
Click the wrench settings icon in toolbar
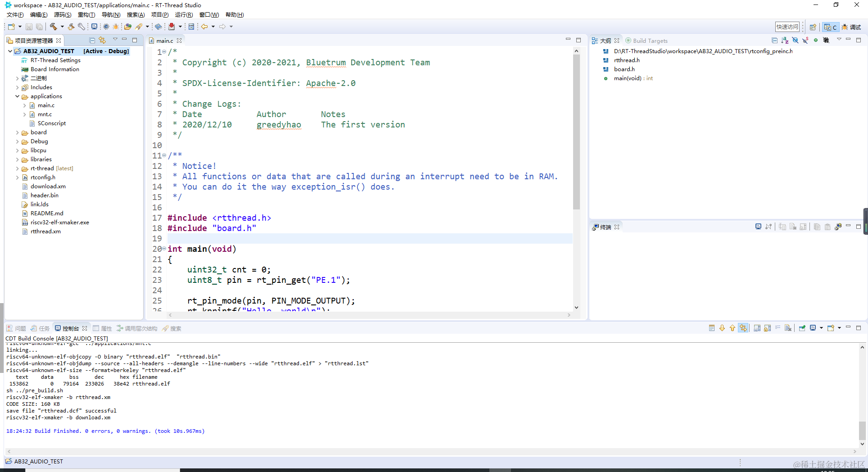coord(81,27)
